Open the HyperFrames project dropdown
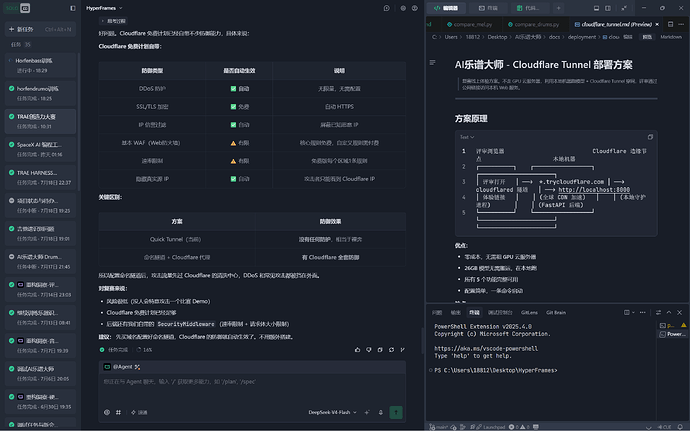The image size is (690, 431). coord(104,8)
